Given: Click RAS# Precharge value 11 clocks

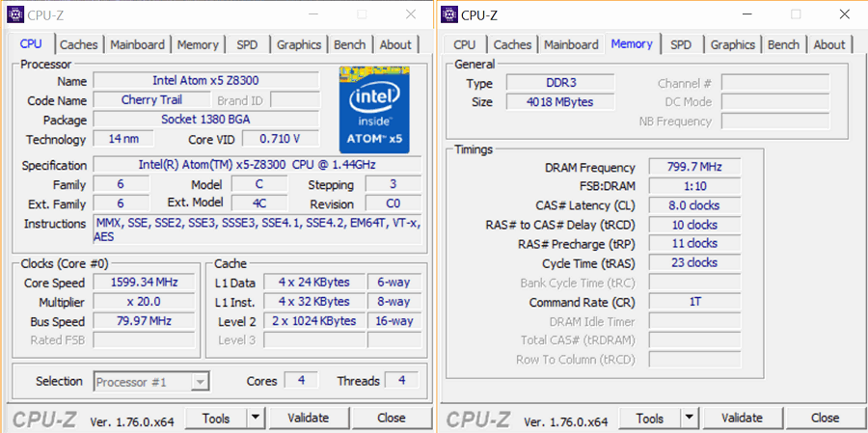Looking at the screenshot, I should (x=694, y=244).
